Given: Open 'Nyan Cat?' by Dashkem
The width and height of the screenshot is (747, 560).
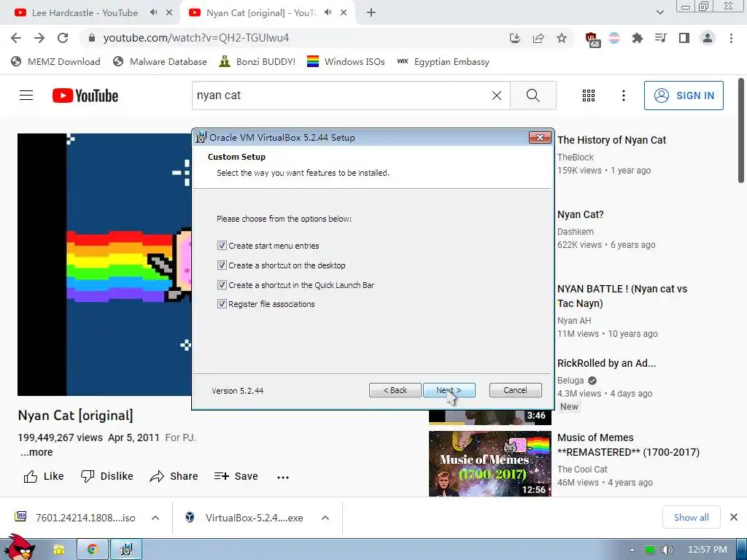Looking at the screenshot, I should click(580, 215).
